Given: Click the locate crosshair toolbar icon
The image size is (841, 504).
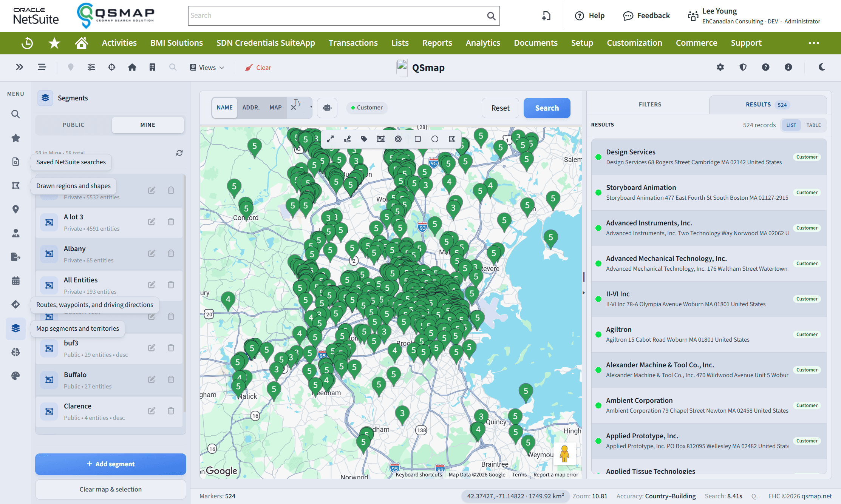Looking at the screenshot, I should click(x=112, y=67).
